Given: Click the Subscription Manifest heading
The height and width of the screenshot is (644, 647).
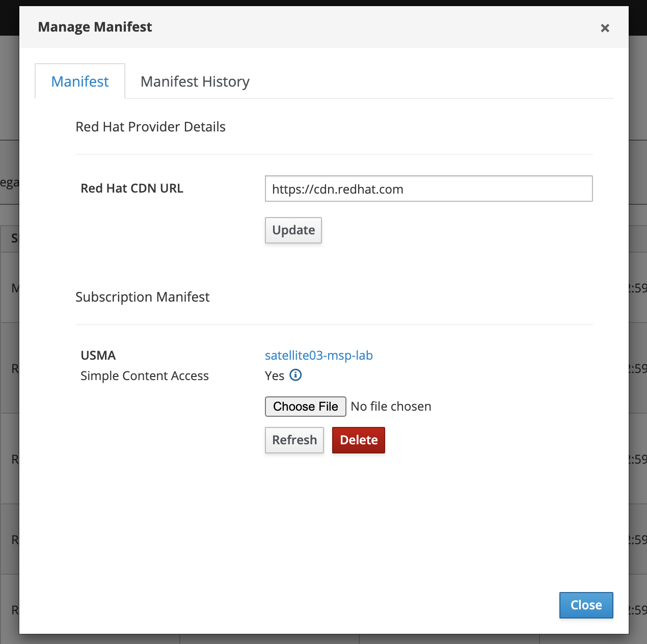Looking at the screenshot, I should (142, 297).
